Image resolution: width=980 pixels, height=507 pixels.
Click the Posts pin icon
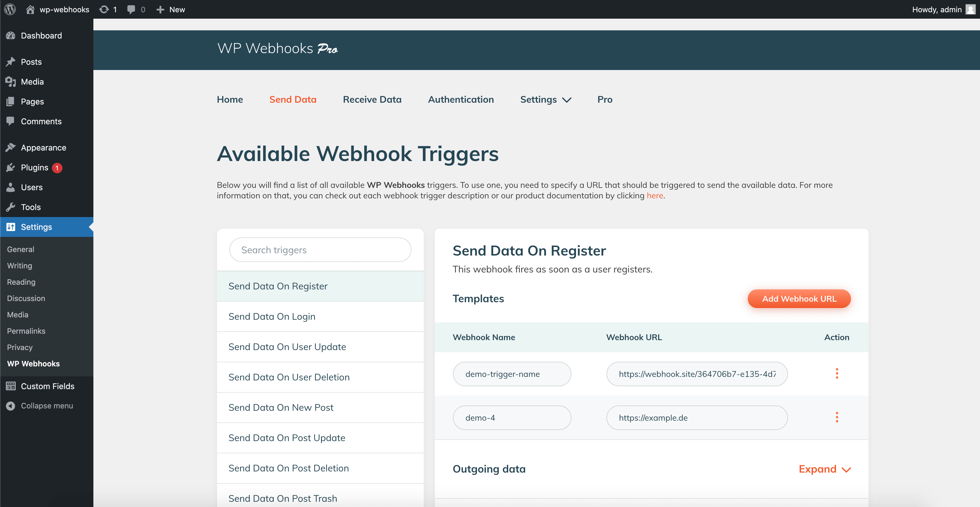point(11,62)
